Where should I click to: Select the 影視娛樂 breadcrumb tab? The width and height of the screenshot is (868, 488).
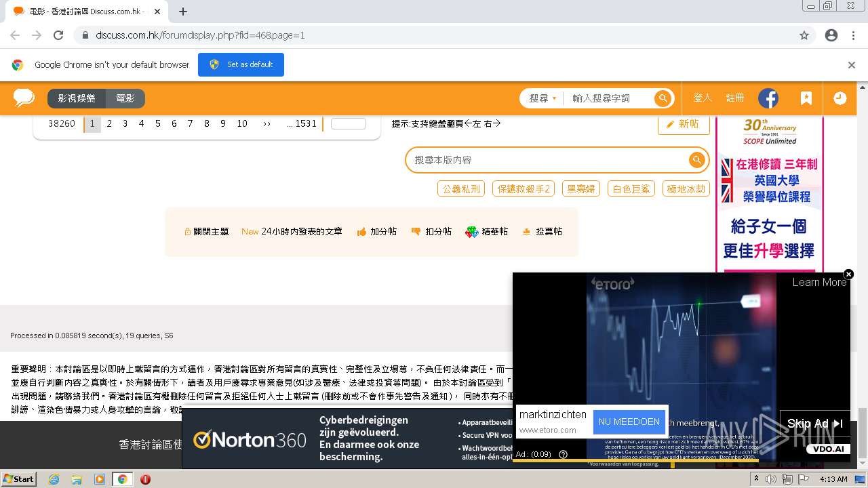pyautogui.click(x=77, y=98)
